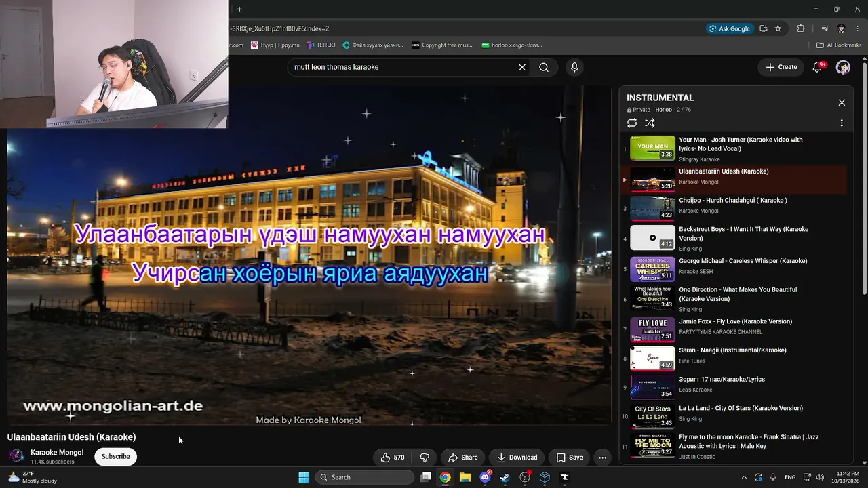Open the playlist panel three-dot options menu
Screen dimensions: 868x488
click(x=842, y=123)
